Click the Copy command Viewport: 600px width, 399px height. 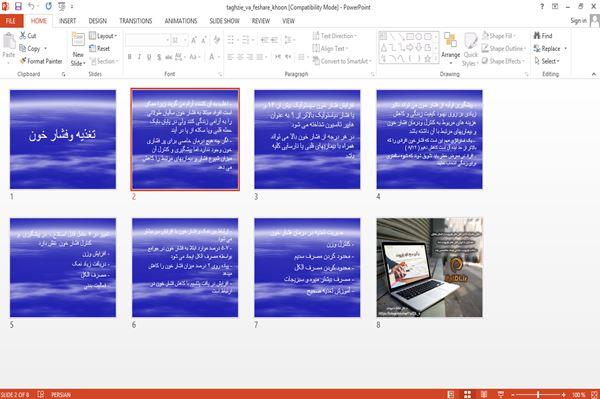(x=30, y=49)
